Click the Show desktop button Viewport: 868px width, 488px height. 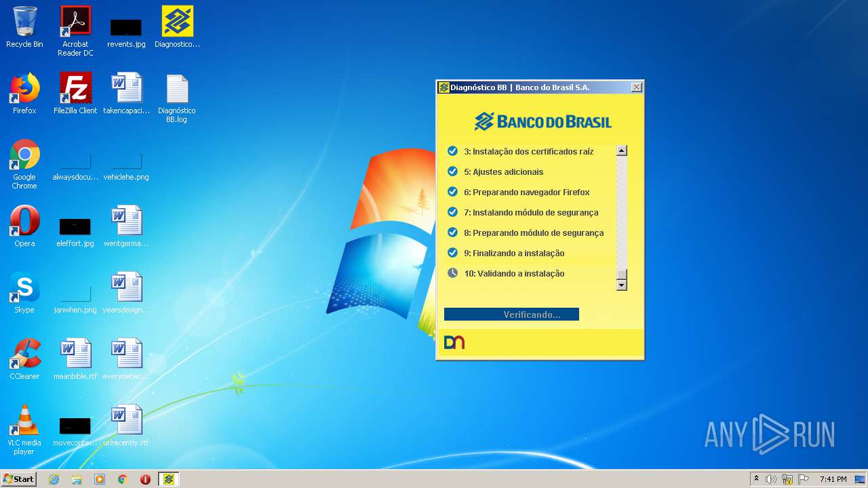861,479
